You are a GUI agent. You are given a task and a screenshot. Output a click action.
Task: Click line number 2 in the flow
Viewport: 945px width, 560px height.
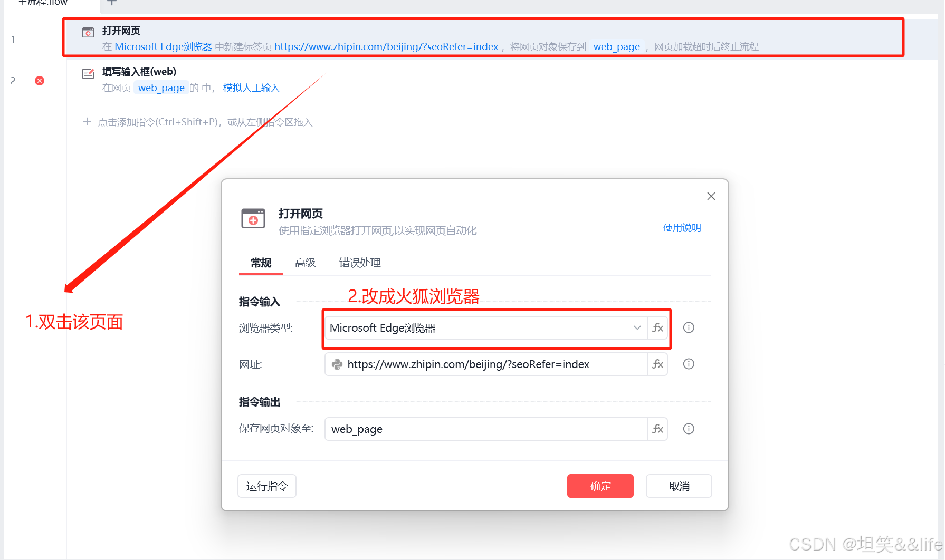tap(13, 81)
